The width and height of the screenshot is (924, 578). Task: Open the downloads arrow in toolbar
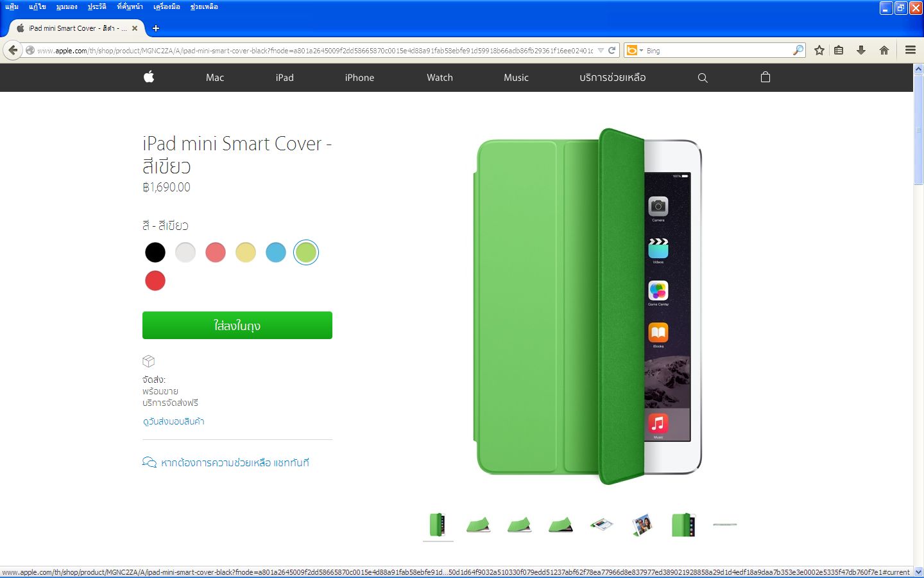861,50
